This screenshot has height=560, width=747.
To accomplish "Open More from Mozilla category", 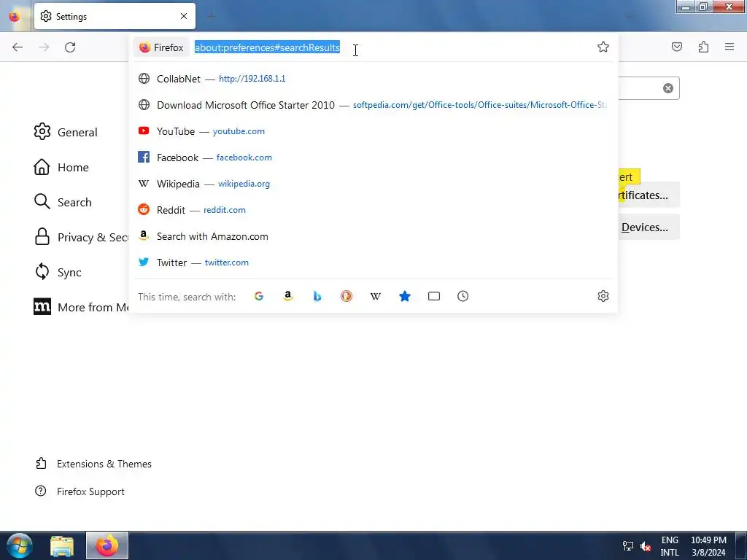I will point(81,307).
